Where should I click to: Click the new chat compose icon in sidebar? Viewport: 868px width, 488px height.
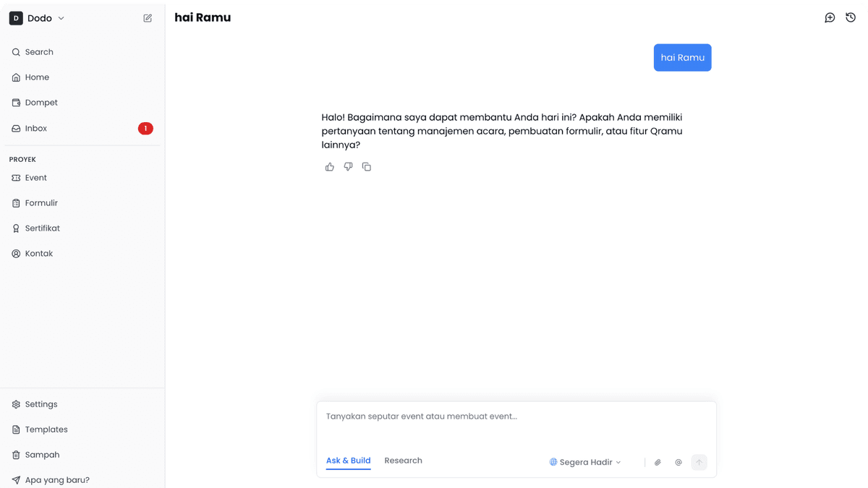[x=148, y=18]
